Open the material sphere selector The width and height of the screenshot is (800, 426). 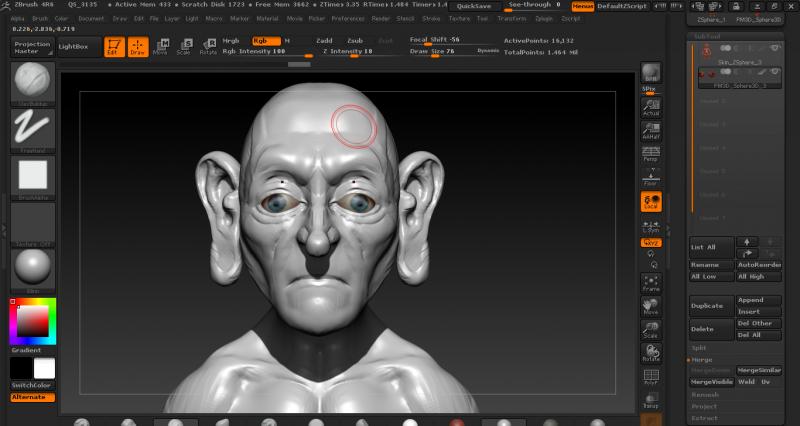(x=34, y=268)
